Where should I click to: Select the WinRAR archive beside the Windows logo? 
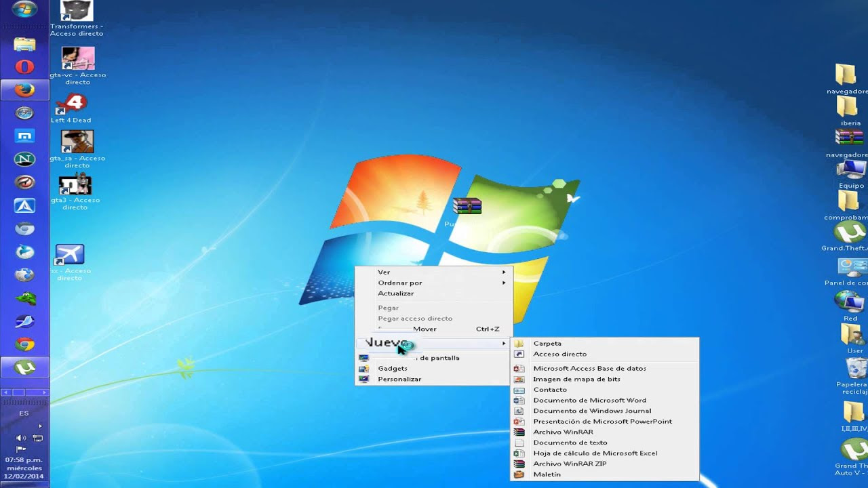[467, 206]
